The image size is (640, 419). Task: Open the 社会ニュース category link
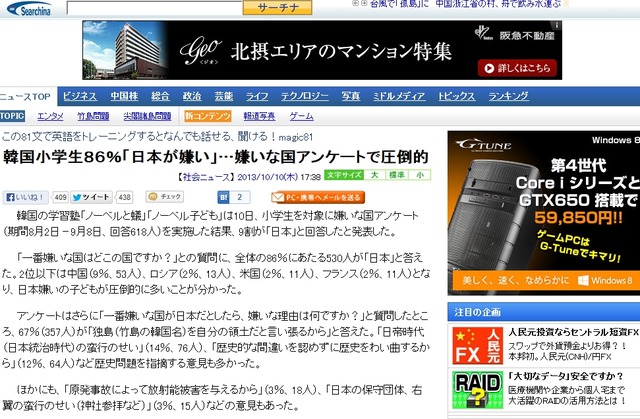[x=205, y=177]
